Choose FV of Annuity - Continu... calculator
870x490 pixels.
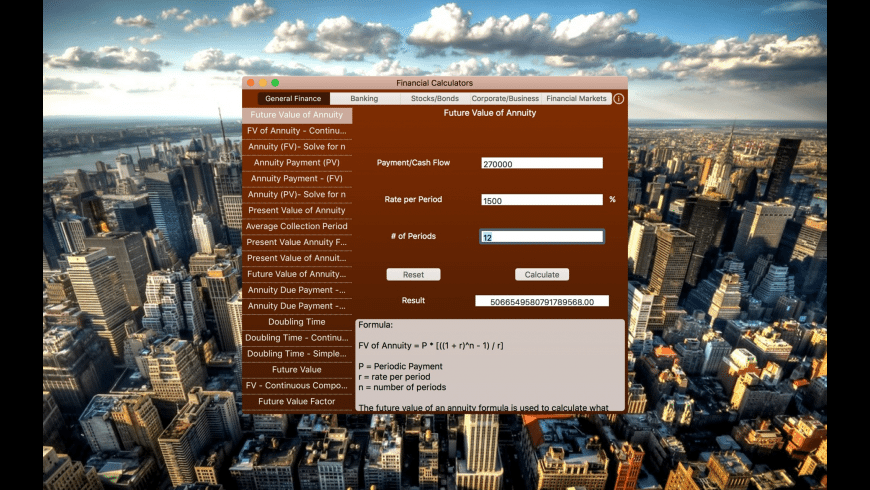pos(297,131)
